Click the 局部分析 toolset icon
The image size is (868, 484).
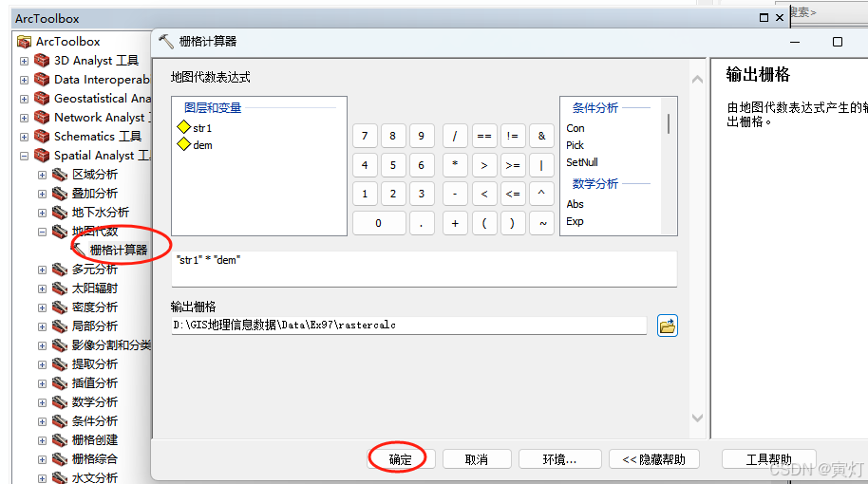(60, 326)
